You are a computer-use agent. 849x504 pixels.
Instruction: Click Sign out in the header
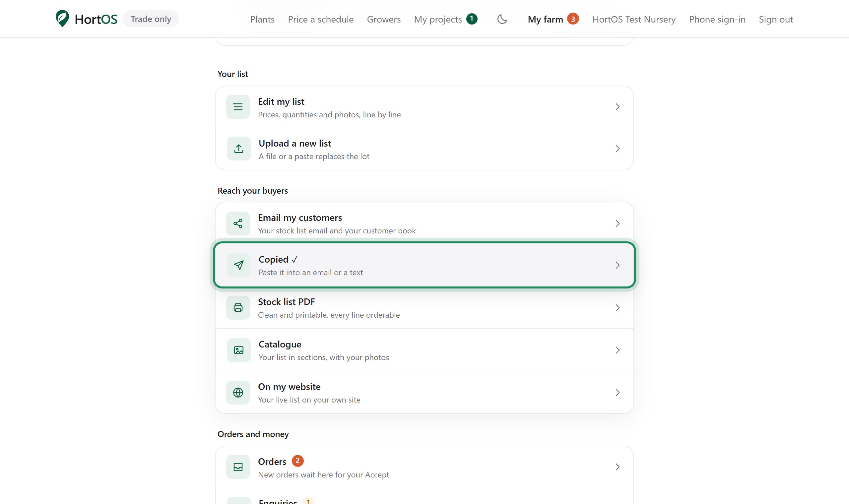[776, 19]
